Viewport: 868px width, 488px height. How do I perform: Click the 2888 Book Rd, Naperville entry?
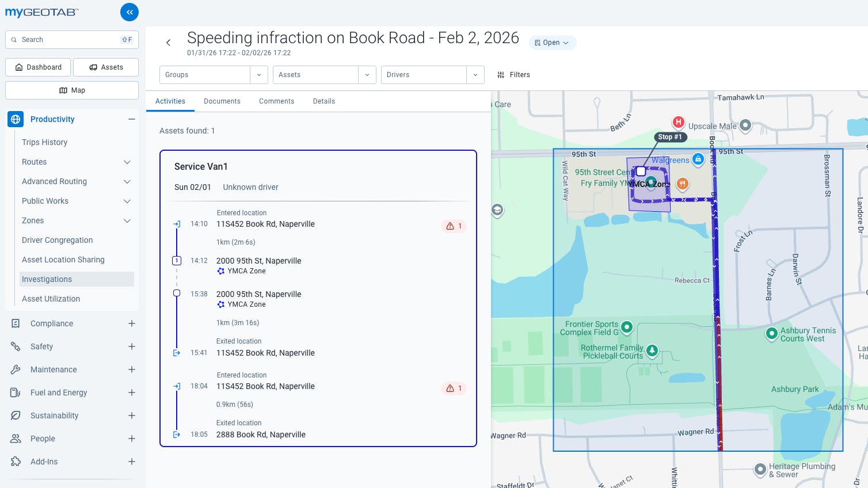(x=261, y=434)
